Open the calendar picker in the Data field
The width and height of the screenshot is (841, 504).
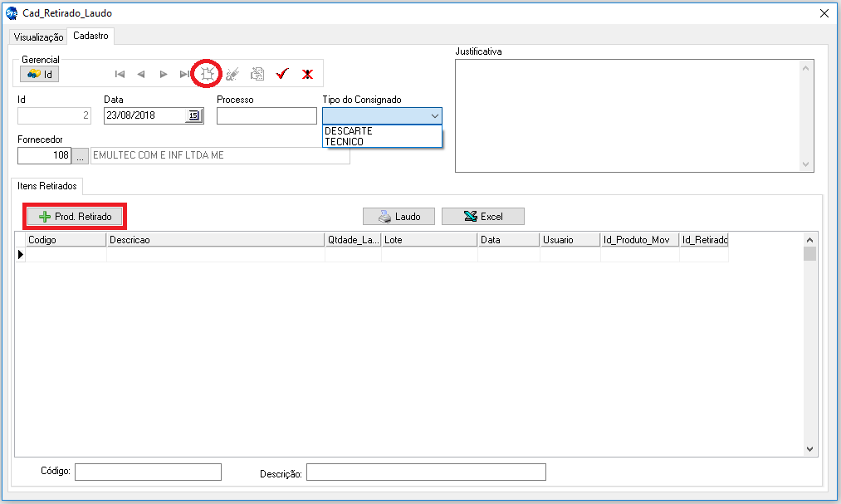coord(193,116)
